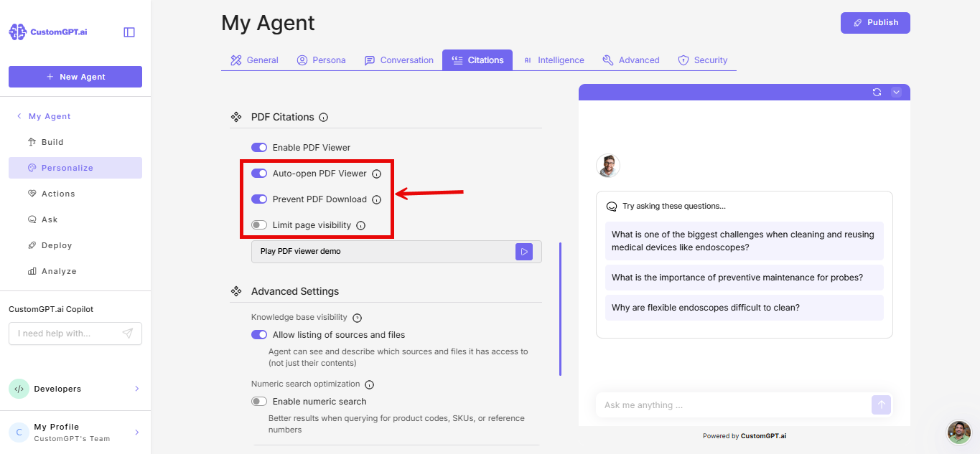Go back via My Agent chevron

tap(19, 116)
